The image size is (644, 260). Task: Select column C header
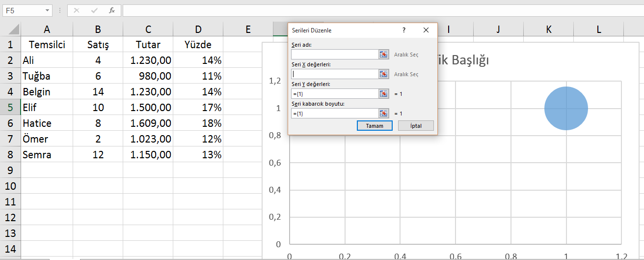click(148, 29)
